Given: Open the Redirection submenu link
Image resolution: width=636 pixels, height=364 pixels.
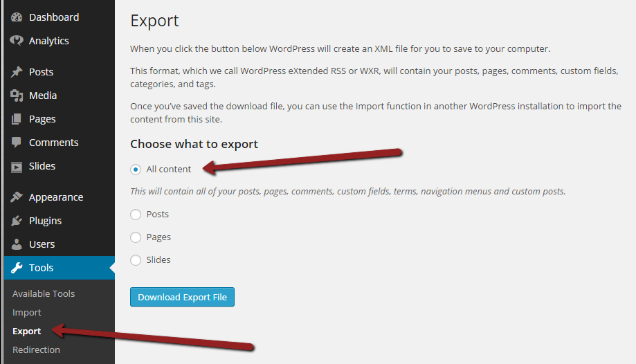Looking at the screenshot, I should click(x=36, y=349).
